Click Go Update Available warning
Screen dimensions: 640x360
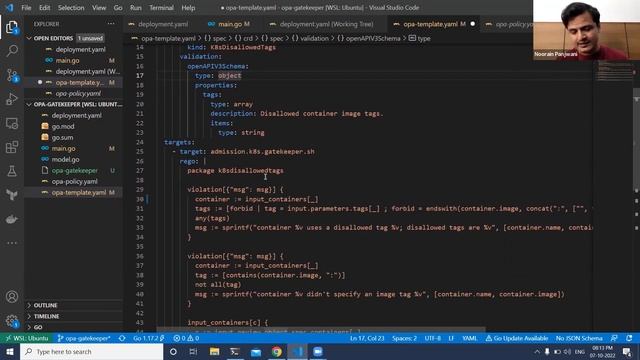coord(517,338)
